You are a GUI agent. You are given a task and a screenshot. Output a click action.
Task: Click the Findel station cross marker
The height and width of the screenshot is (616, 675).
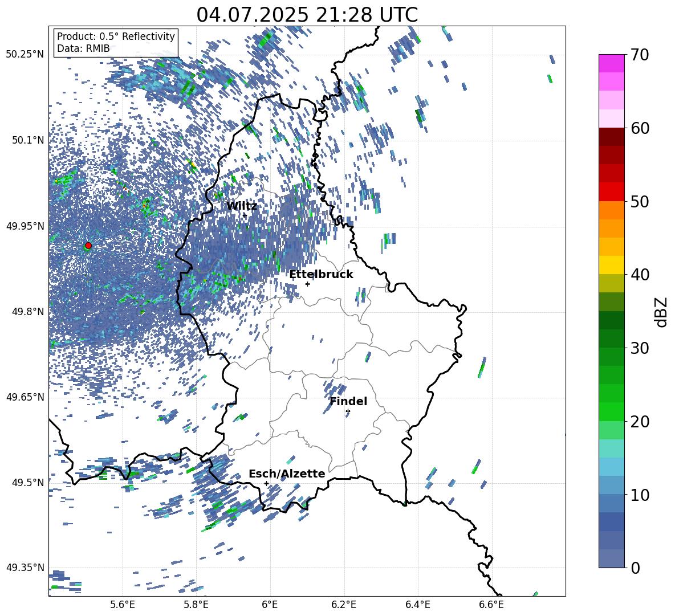[x=348, y=411]
